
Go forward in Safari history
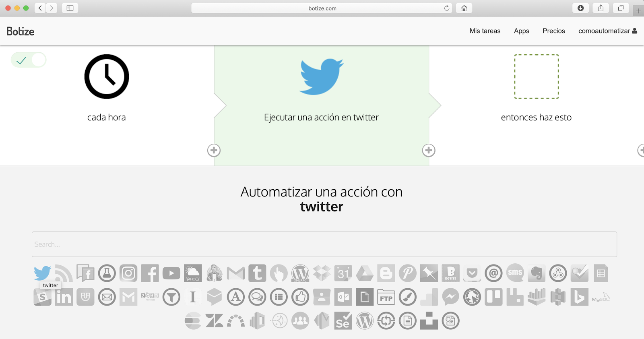click(52, 8)
